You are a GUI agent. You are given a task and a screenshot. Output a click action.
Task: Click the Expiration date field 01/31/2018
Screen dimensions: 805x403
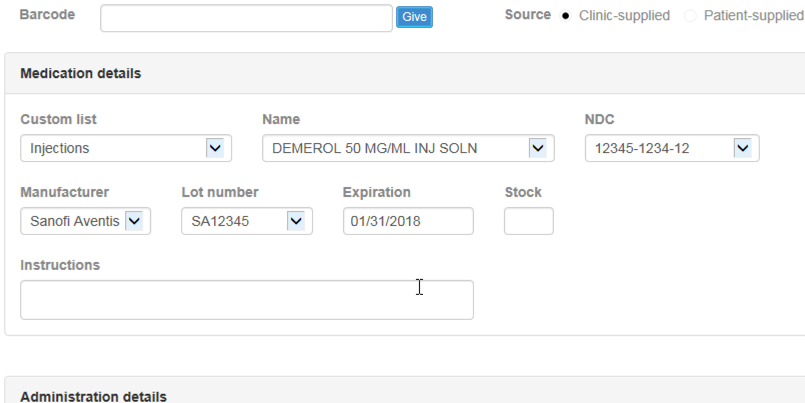click(408, 221)
